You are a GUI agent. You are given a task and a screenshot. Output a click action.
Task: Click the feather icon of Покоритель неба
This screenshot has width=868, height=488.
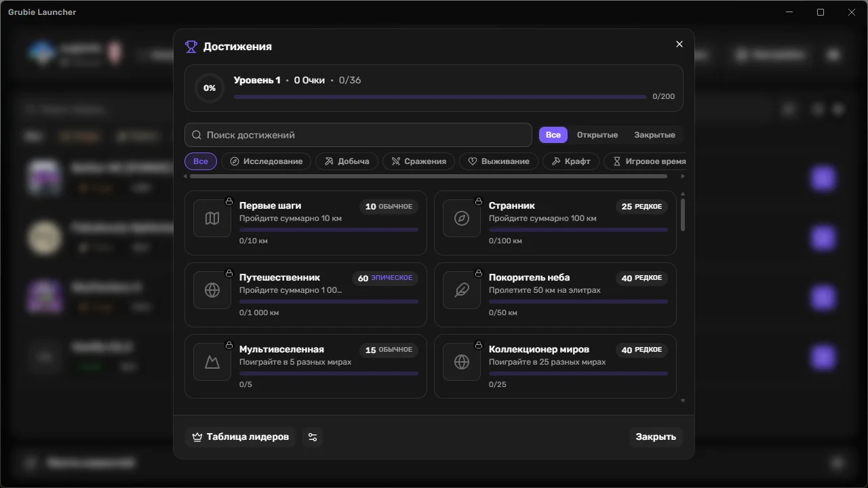[462, 290]
